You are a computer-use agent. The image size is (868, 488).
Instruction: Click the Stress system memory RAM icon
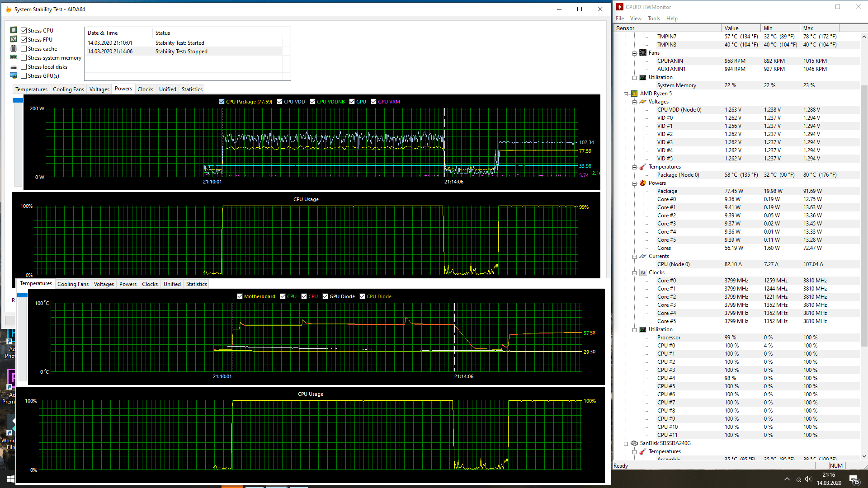tap(14, 57)
